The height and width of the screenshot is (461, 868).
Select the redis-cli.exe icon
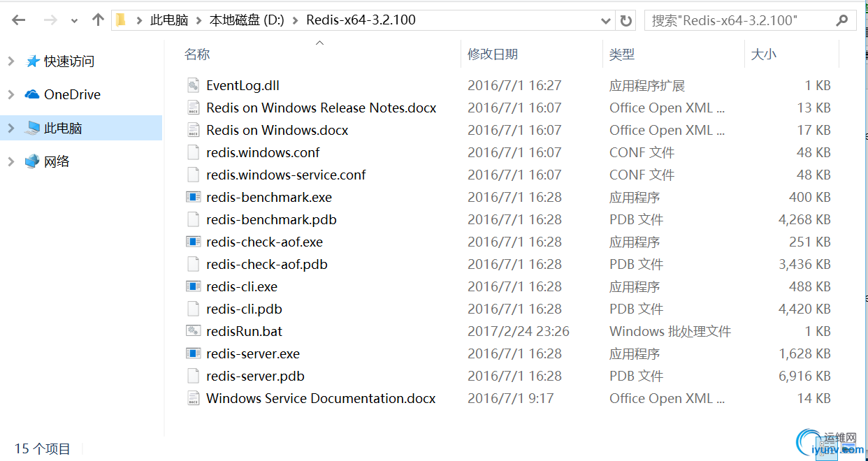194,286
